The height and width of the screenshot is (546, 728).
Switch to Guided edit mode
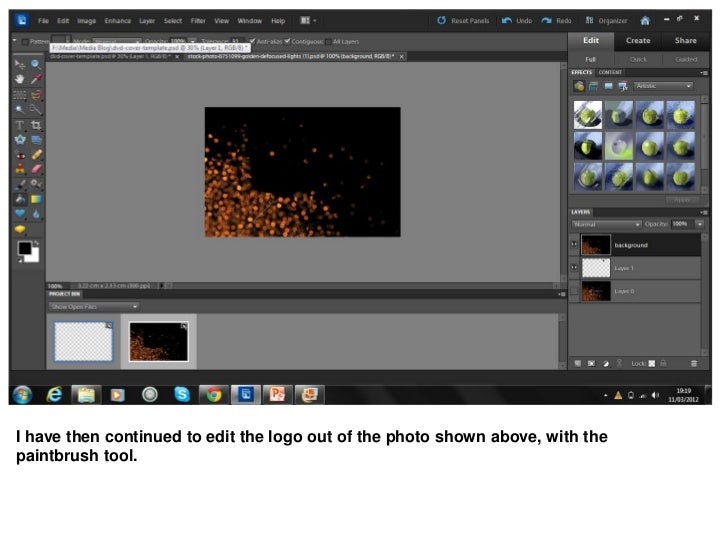(x=686, y=59)
